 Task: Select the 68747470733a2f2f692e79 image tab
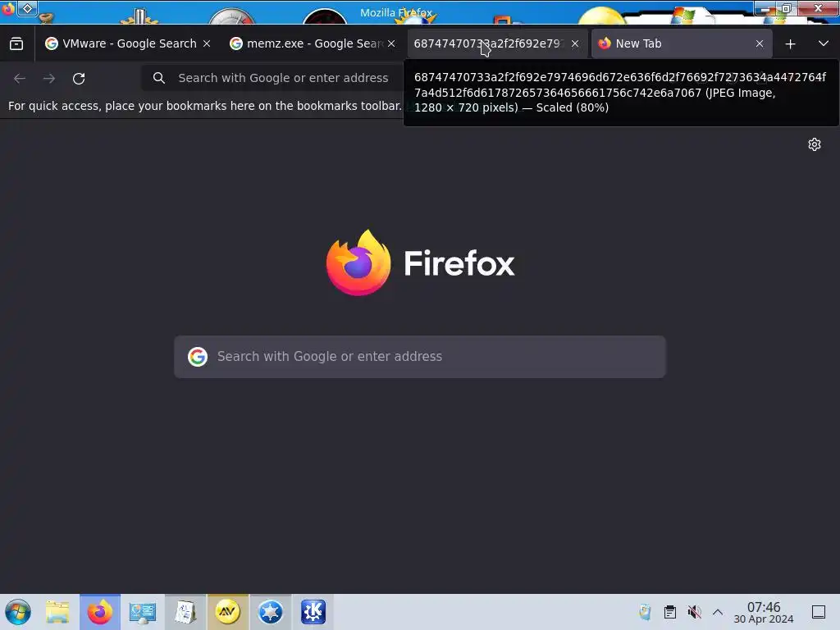click(487, 43)
